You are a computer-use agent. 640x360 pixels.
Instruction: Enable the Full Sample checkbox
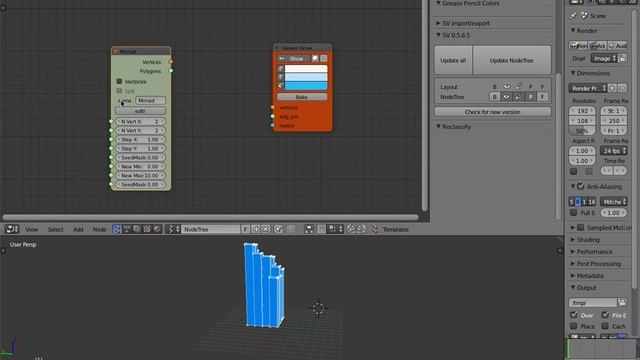(x=573, y=213)
